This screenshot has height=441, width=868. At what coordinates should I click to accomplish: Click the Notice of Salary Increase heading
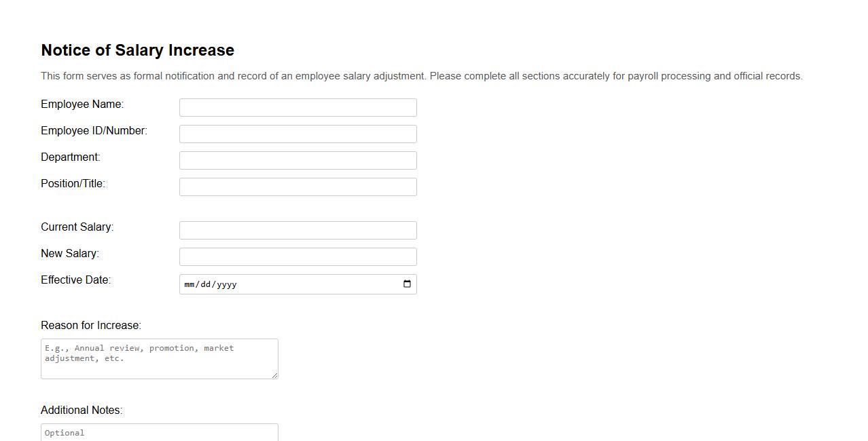pos(137,50)
